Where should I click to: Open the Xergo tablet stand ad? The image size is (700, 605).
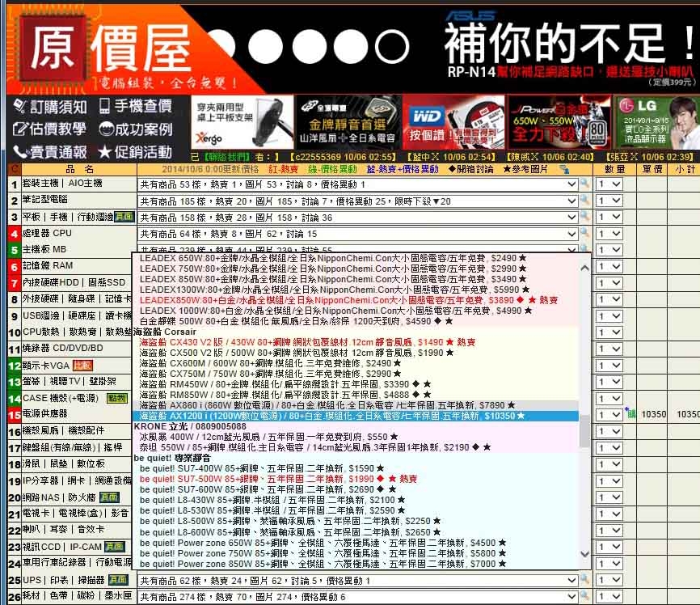tap(242, 122)
